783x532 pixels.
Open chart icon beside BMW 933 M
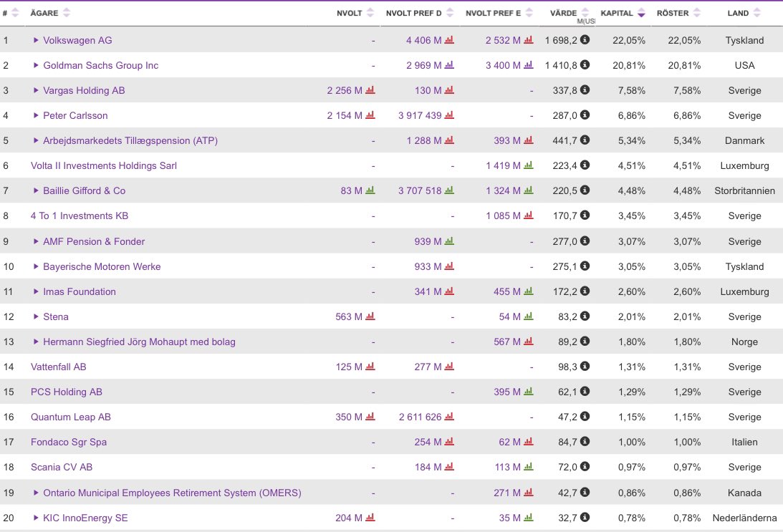click(449, 266)
